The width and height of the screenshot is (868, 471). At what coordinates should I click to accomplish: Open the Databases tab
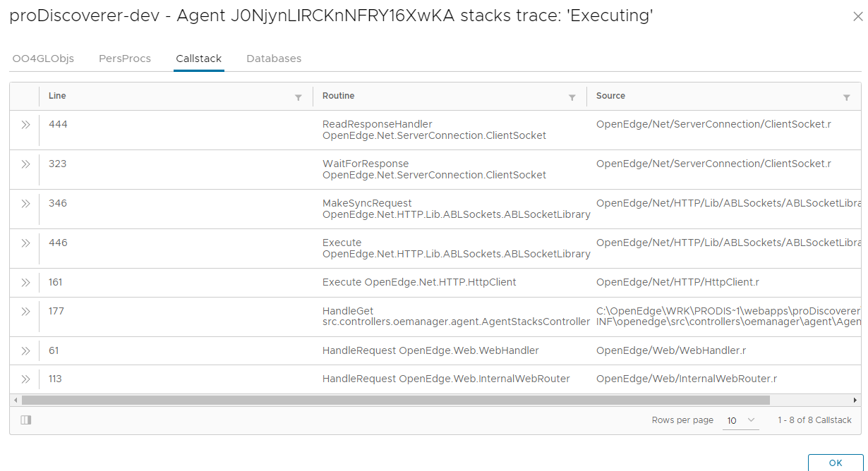pyautogui.click(x=274, y=59)
